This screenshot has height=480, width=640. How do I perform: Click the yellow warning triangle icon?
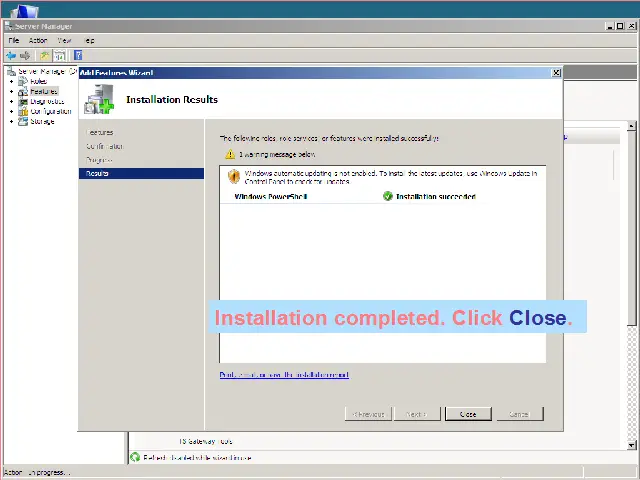(x=230, y=154)
